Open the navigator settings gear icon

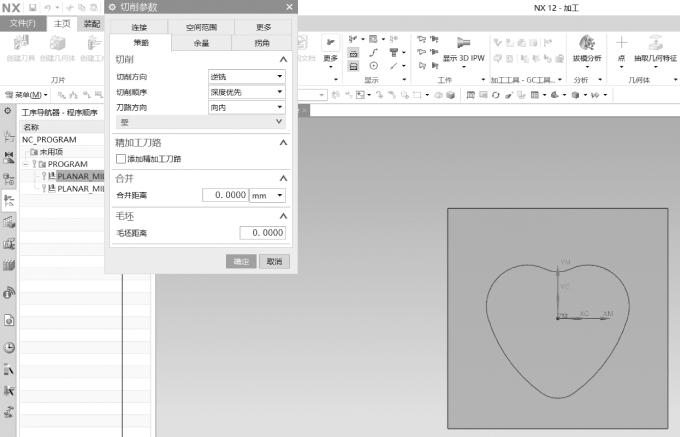point(8,112)
